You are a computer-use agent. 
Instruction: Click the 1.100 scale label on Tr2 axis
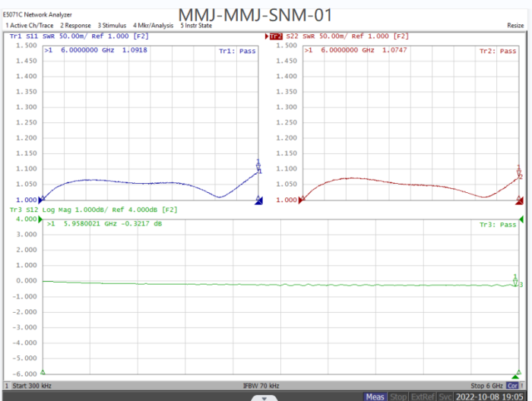point(287,169)
